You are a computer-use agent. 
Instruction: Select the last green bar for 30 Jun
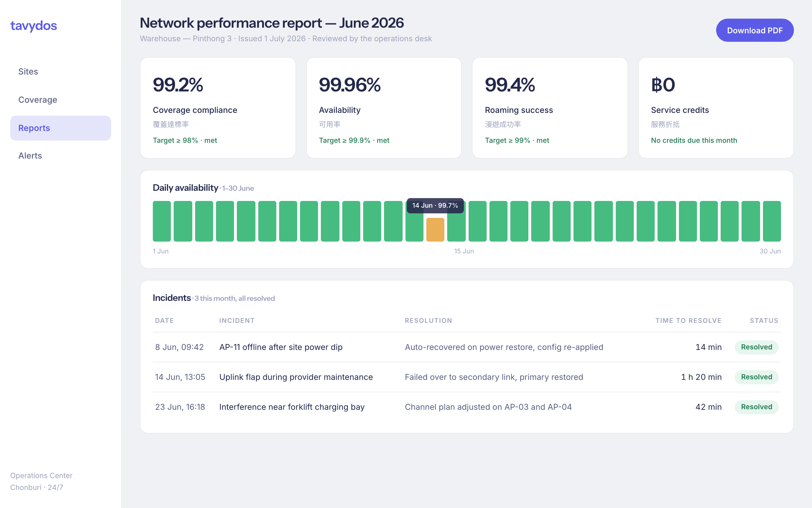(772, 222)
